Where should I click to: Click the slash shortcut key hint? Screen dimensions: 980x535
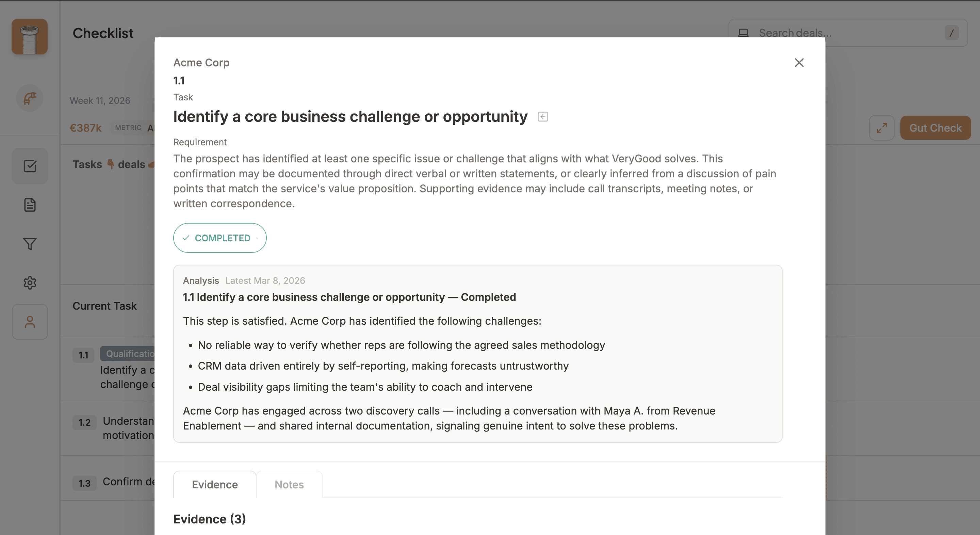point(951,33)
